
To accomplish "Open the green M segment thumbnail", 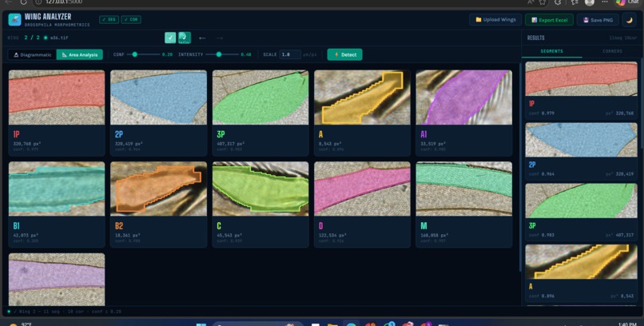I will 464,189.
